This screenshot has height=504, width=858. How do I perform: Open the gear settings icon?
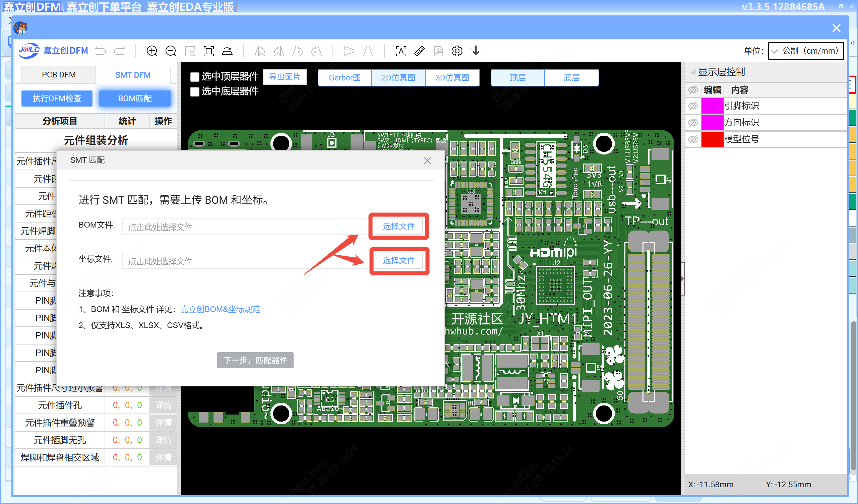tap(457, 51)
